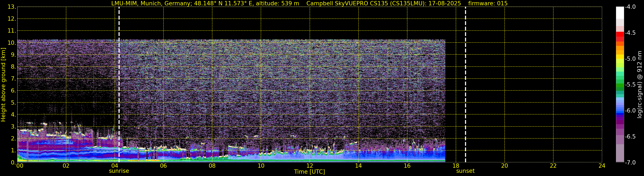Click time axis tick label 06
Viewport: 644px width, 176px height.
[163, 166]
